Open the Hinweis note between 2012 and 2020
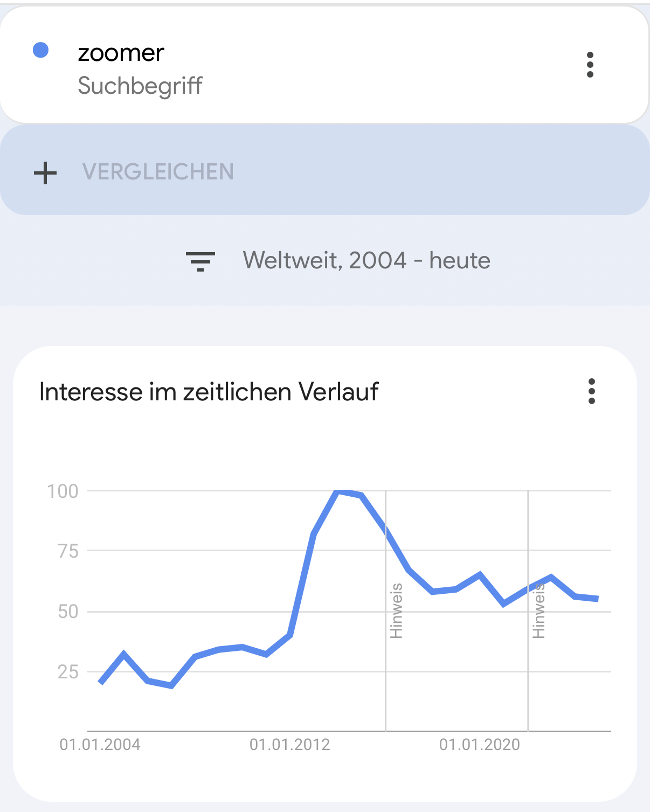This screenshot has height=812, width=650. coord(396,610)
